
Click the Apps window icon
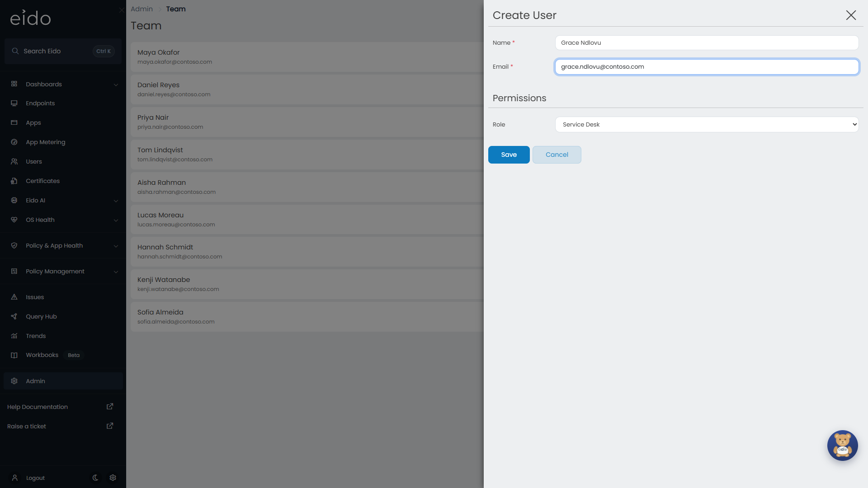coord(14,123)
